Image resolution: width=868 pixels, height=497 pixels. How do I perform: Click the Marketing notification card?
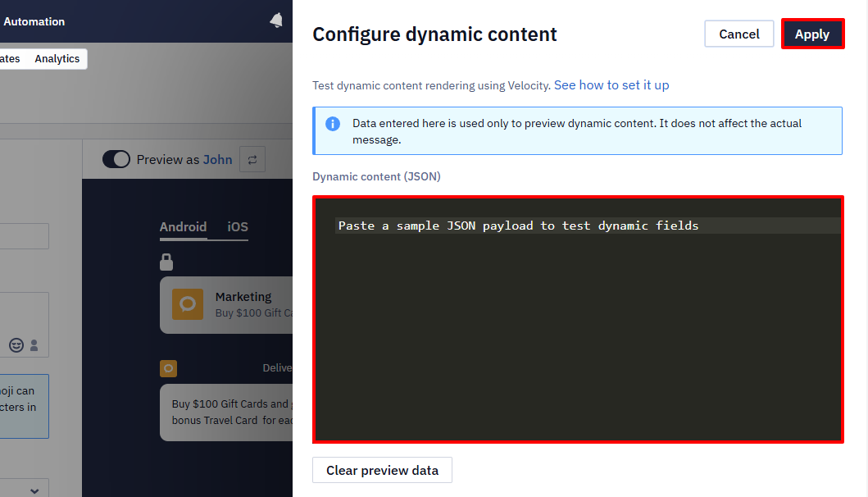pyautogui.click(x=226, y=305)
